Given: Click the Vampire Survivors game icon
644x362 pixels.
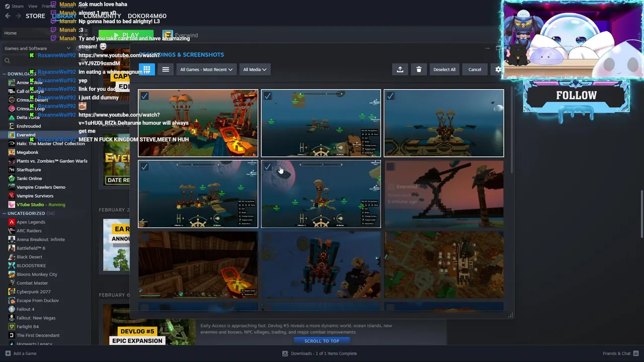Looking at the screenshot, I should point(12,196).
